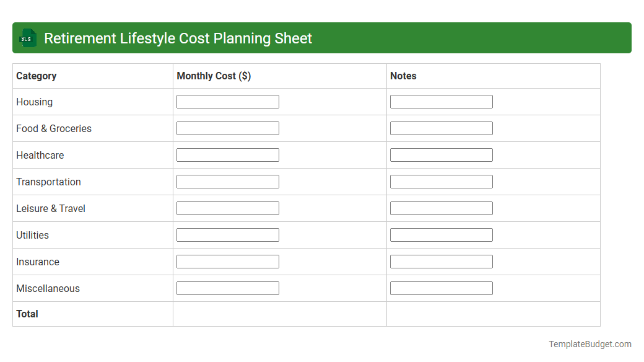Click the Retirement Lifestyle Cost Planning Sheet title
The width and height of the screenshot is (644, 362).
tap(178, 38)
